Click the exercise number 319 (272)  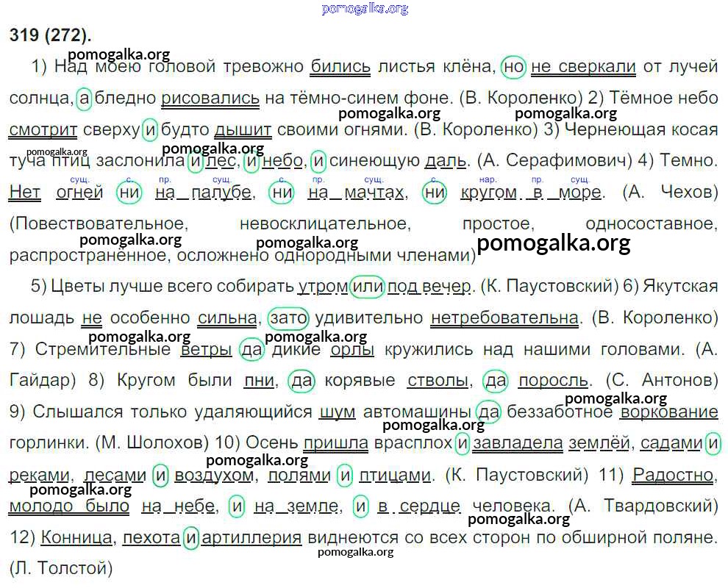(51, 35)
